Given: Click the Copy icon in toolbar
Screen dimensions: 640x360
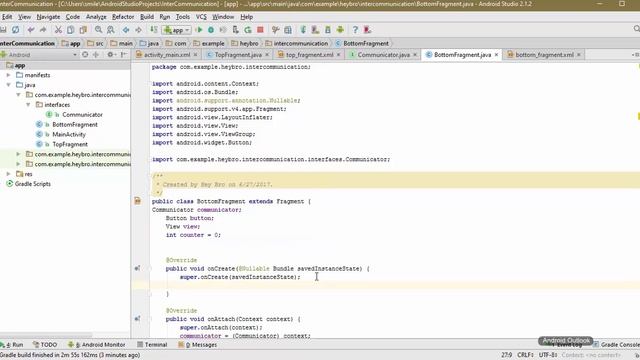Looking at the screenshot, I should click(x=71, y=30).
